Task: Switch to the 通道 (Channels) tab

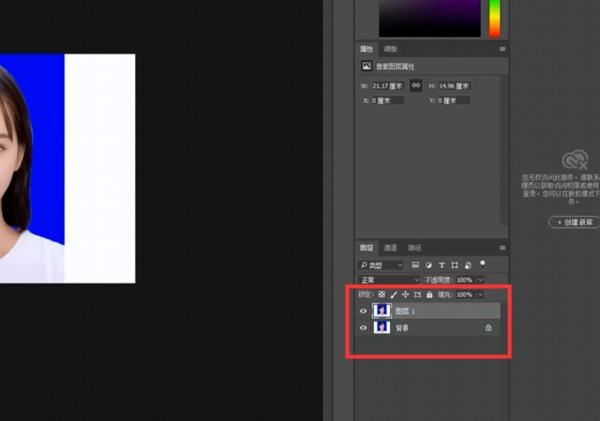Action: coord(390,248)
